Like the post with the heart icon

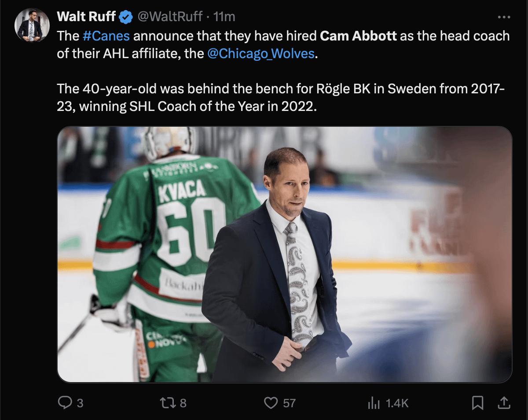(x=271, y=402)
